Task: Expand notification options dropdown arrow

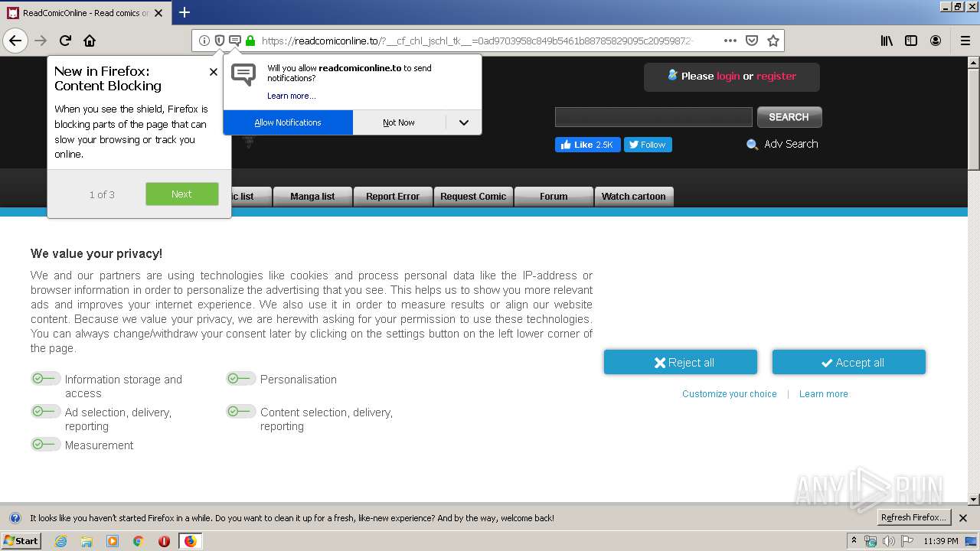Action: point(464,122)
